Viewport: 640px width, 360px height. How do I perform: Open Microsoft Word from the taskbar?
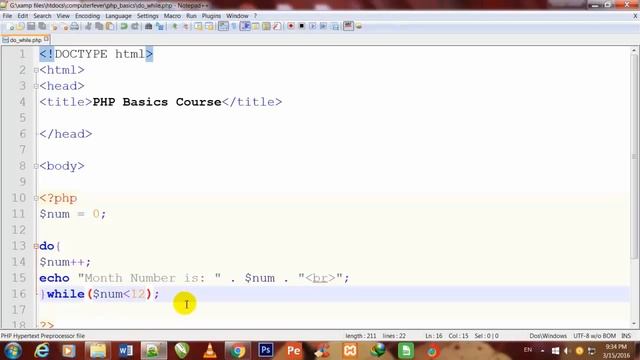coord(126,351)
